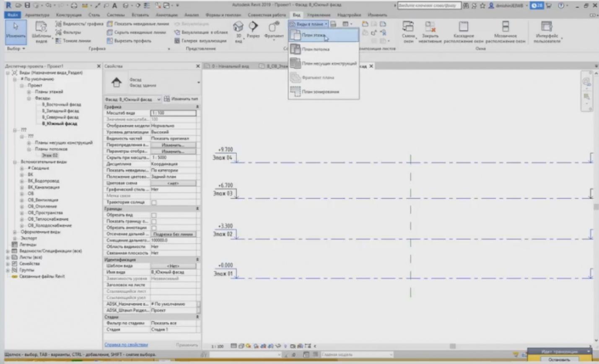Toggle Обрезать аннотации checkbox
This screenshot has height=364, width=599.
tap(154, 228)
